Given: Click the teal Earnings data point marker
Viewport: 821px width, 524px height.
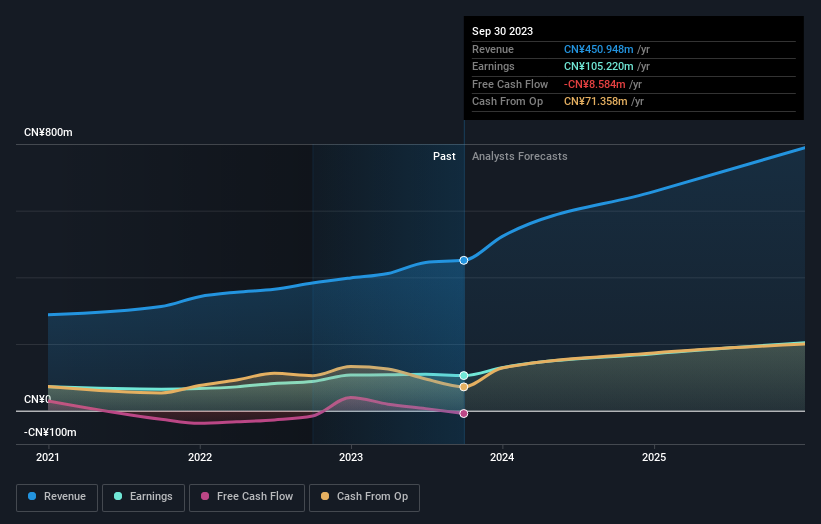Looking at the screenshot, I should [464, 375].
